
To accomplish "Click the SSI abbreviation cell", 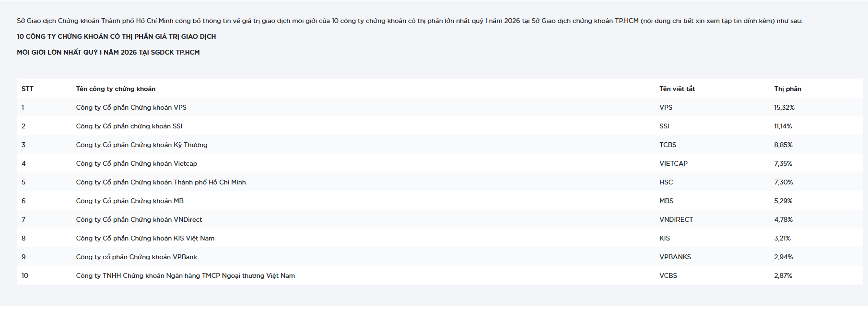I will 664,126.
